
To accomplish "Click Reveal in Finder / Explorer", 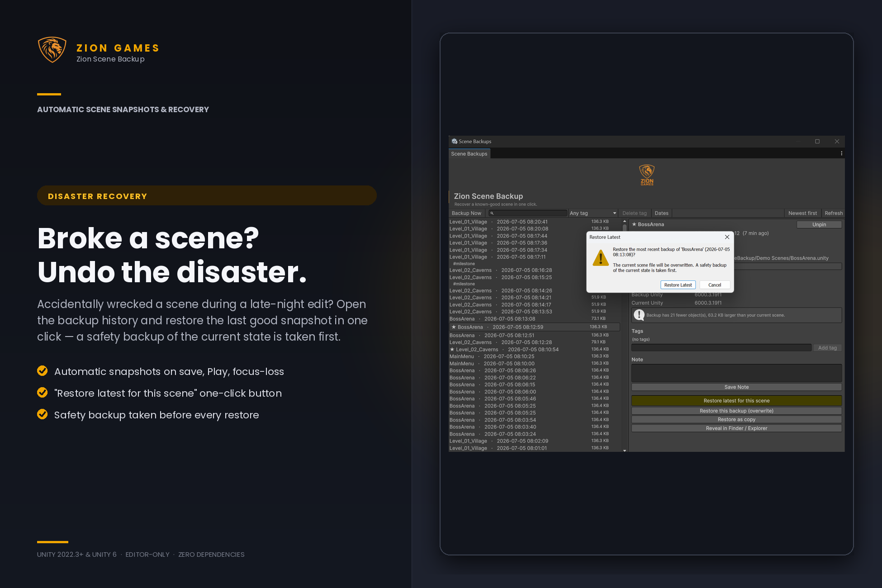I will tap(736, 428).
